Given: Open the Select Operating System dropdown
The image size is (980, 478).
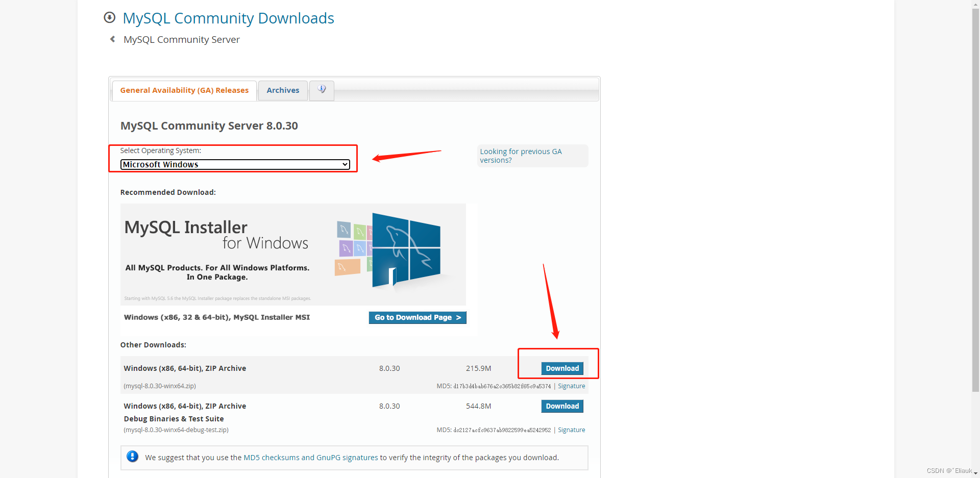Looking at the screenshot, I should pyautogui.click(x=235, y=164).
